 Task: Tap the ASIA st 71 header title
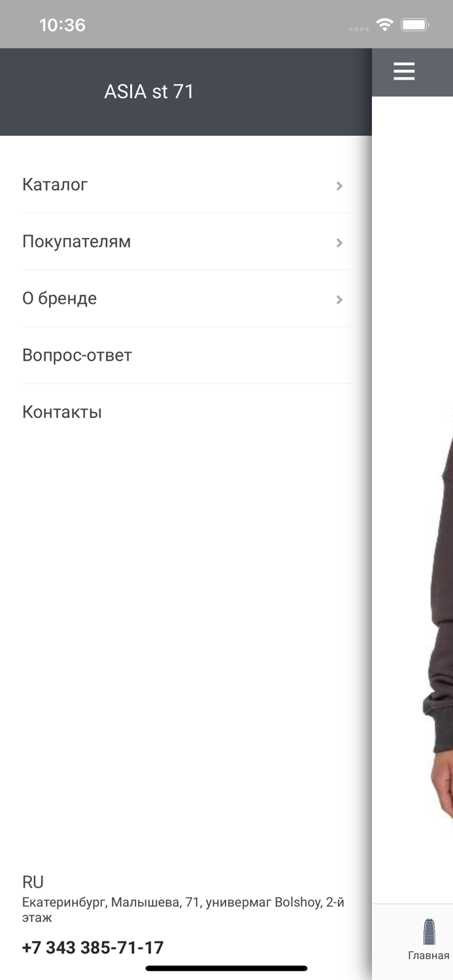pyautogui.click(x=149, y=91)
